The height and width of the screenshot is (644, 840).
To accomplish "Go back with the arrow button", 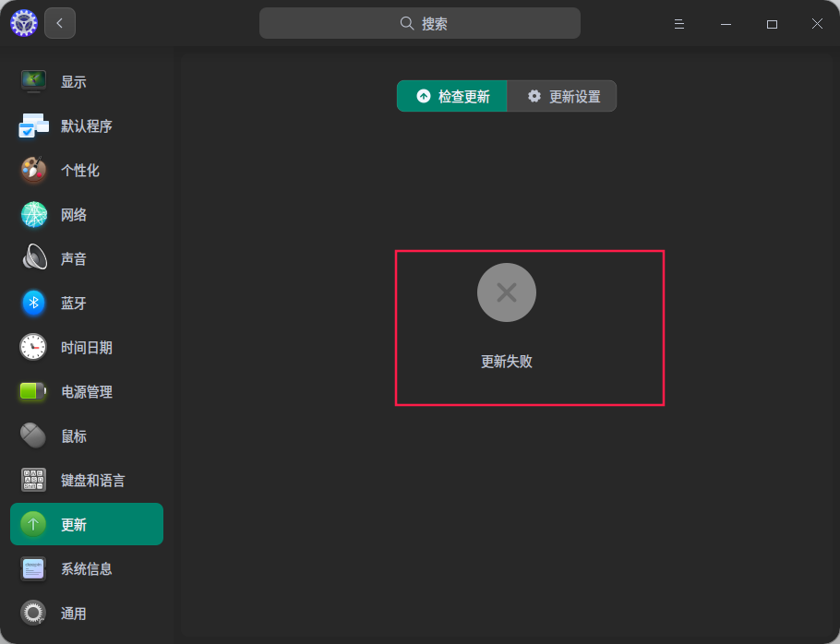I will point(59,23).
